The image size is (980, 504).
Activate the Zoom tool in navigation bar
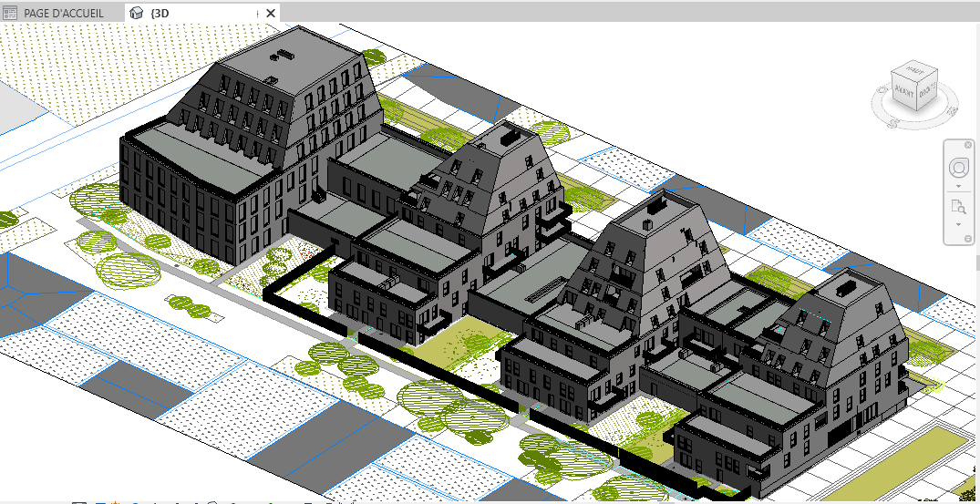[958, 206]
